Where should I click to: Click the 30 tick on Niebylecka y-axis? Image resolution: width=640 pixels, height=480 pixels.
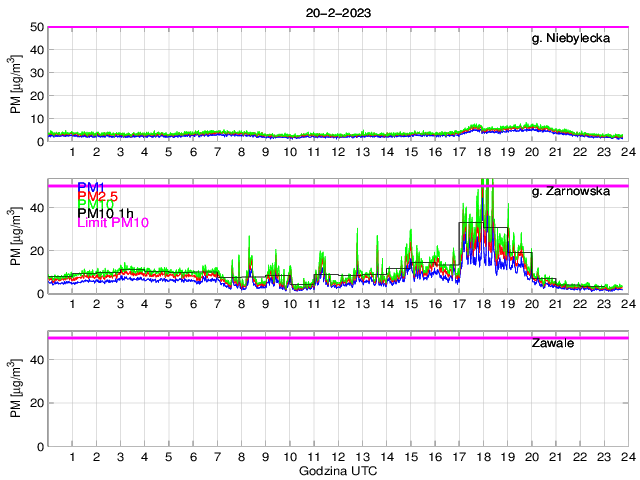click(x=35, y=73)
